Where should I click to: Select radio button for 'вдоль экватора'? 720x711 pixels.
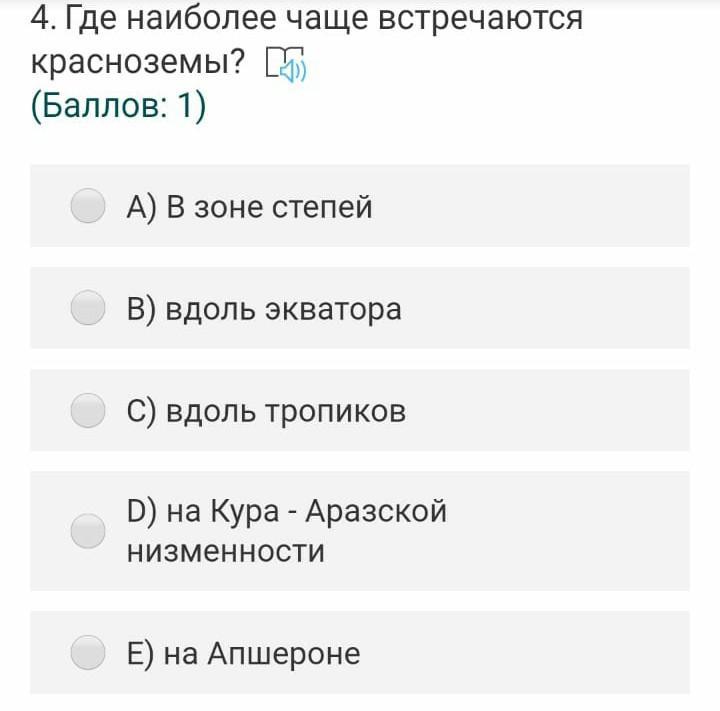click(x=88, y=308)
